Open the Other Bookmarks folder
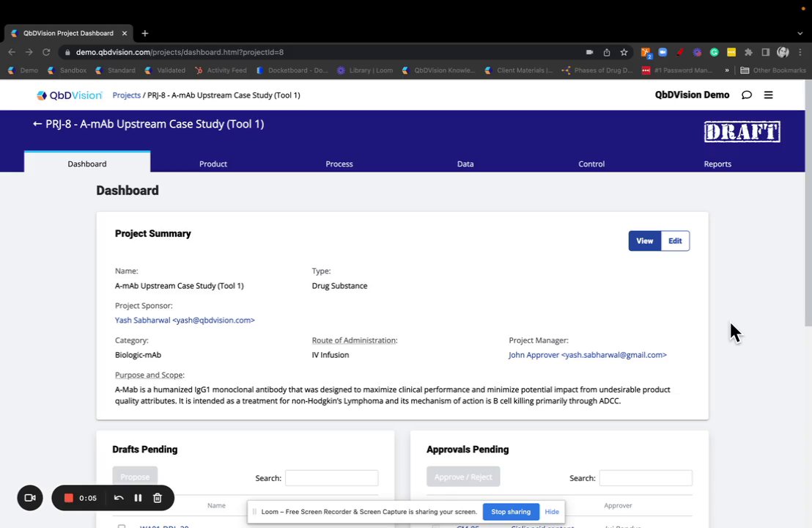 click(773, 70)
